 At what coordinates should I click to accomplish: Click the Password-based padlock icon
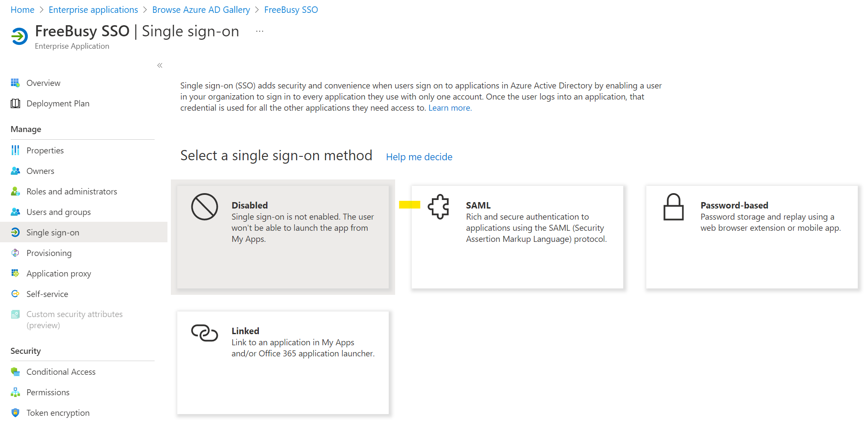tap(674, 207)
